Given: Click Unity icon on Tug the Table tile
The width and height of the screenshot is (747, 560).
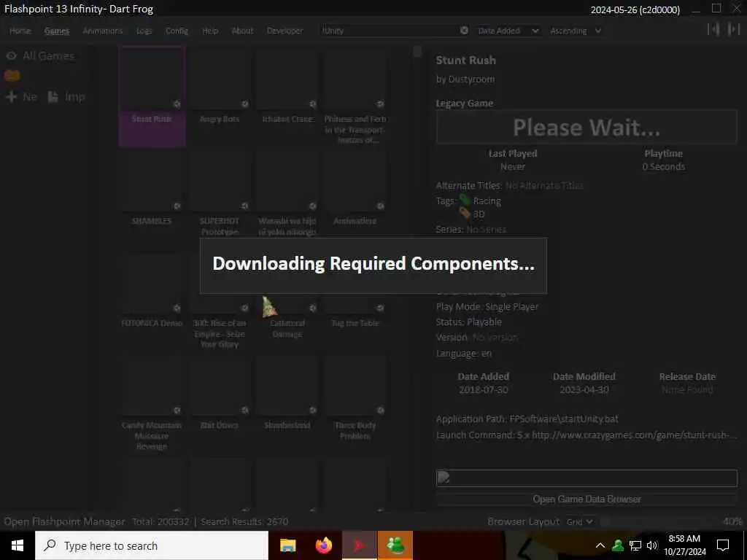Looking at the screenshot, I should 380,308.
